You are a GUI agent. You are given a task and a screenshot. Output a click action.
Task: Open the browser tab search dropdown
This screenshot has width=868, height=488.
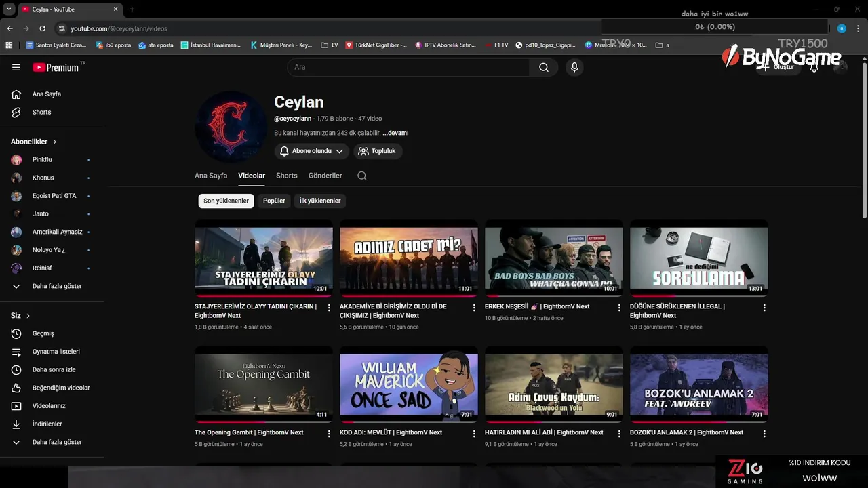click(9, 9)
